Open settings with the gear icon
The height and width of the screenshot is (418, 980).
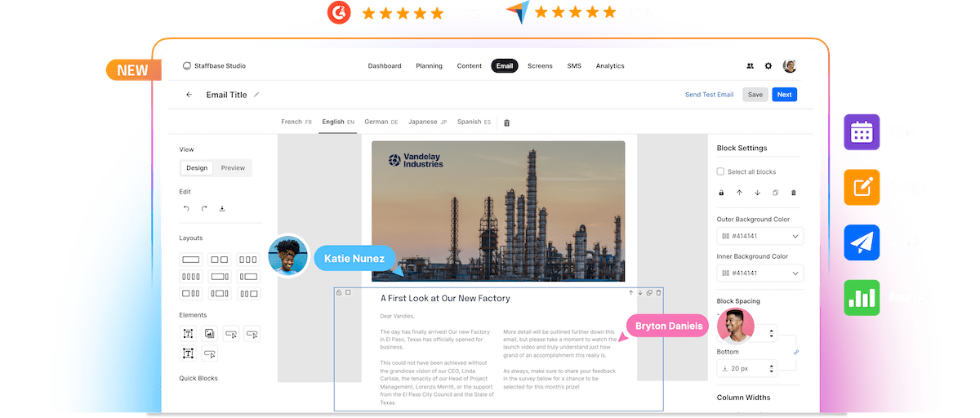(x=768, y=66)
